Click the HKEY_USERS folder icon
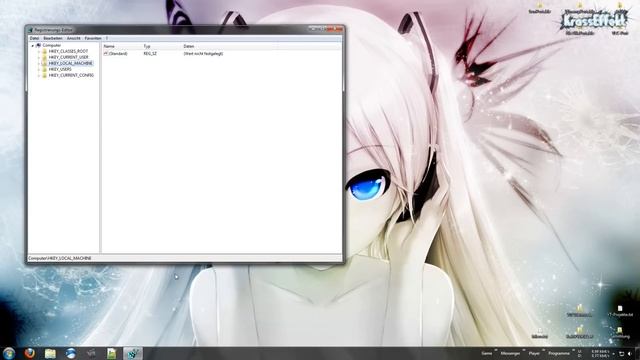Viewport: 640px width, 360px height. 44,69
